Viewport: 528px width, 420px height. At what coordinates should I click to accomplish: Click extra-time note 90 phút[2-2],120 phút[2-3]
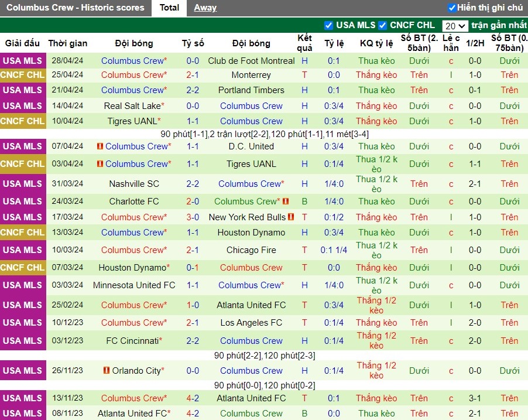click(265, 356)
